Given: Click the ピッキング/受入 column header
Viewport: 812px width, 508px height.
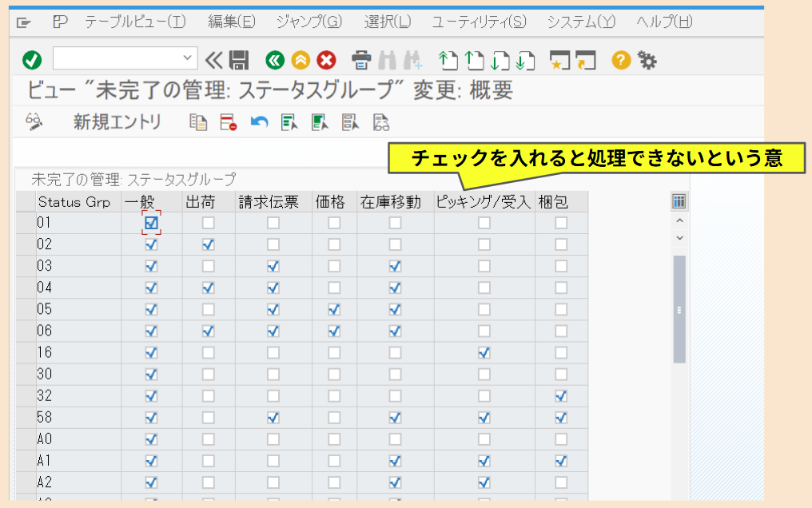Looking at the screenshot, I should coord(484,202).
